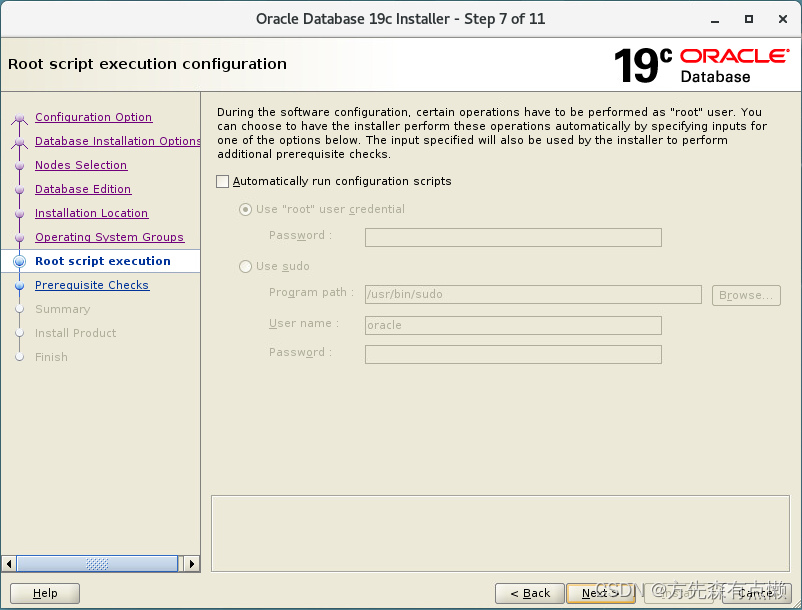Click the Configuration Option step bullet icon
The image size is (802, 610).
(x=19, y=119)
